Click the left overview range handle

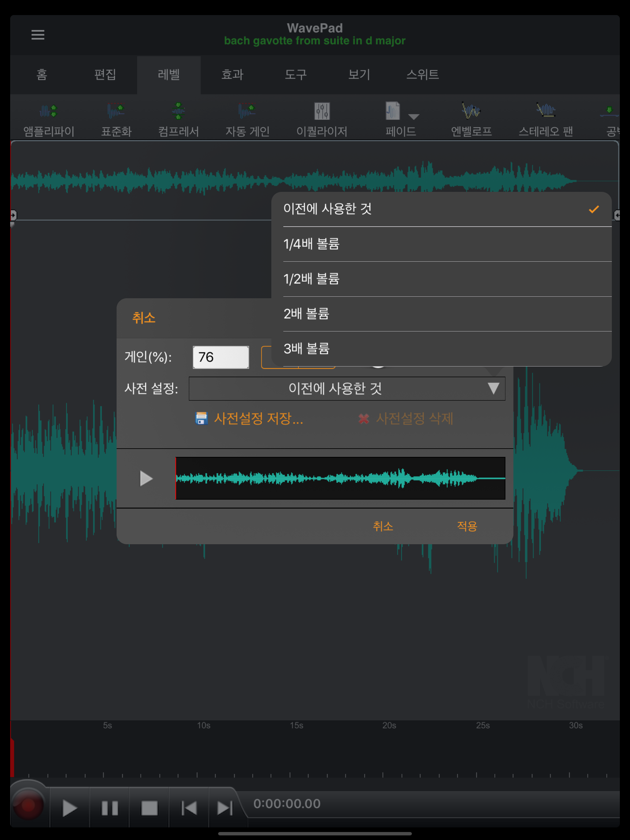click(13, 215)
